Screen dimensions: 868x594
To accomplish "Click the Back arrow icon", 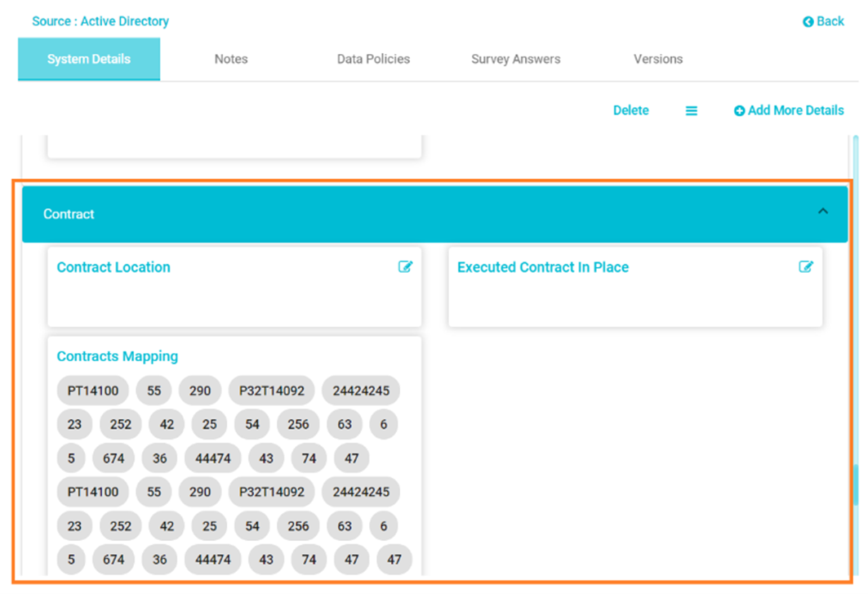I will (x=808, y=21).
